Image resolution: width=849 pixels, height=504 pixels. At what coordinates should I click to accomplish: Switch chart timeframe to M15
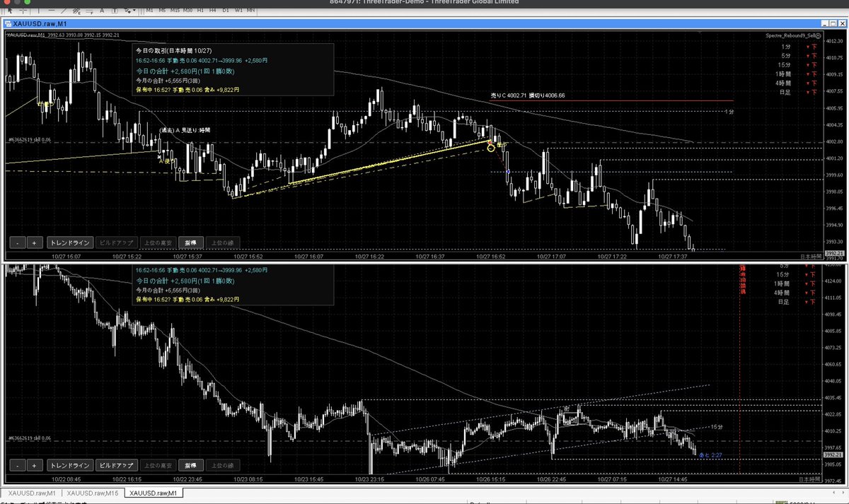[175, 11]
